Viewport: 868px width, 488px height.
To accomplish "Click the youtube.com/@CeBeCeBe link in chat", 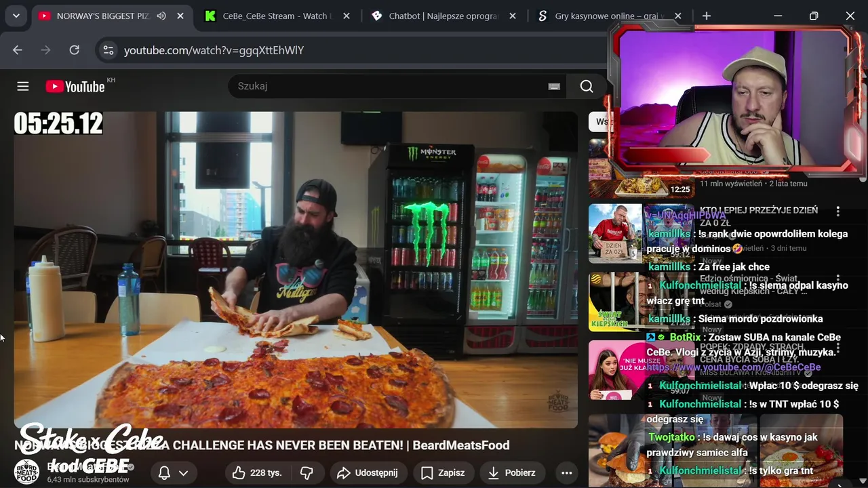I will click(734, 367).
